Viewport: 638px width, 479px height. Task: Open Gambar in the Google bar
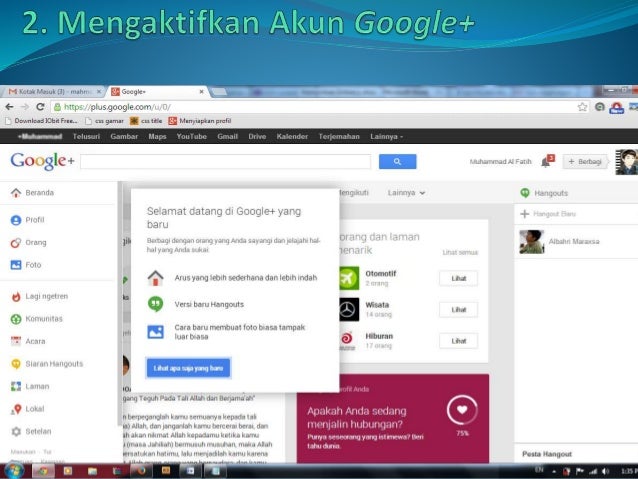pos(124,137)
